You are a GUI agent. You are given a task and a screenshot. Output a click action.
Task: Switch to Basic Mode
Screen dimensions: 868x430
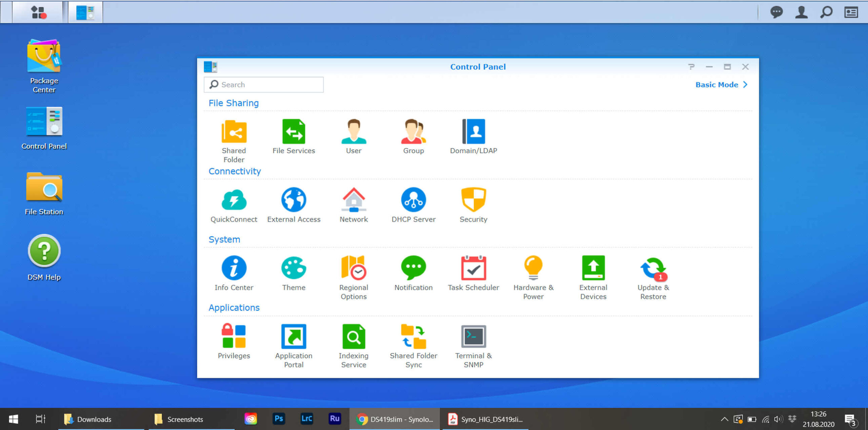pyautogui.click(x=722, y=84)
